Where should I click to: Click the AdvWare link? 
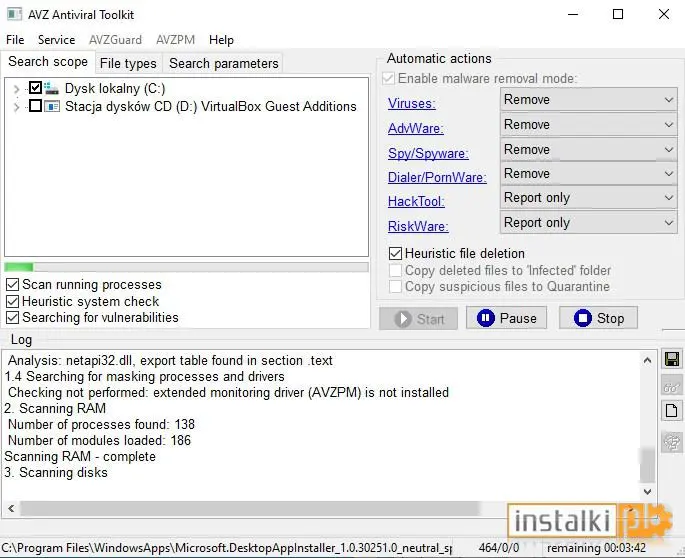coord(415,128)
